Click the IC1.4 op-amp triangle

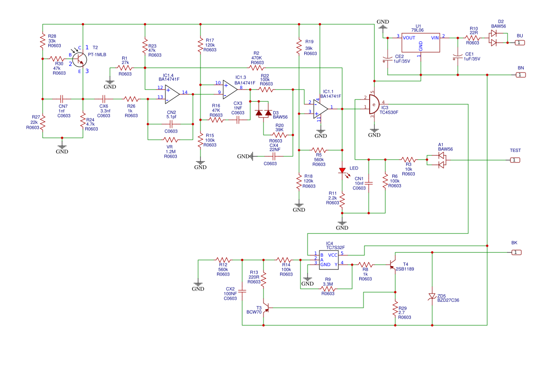pos(172,94)
